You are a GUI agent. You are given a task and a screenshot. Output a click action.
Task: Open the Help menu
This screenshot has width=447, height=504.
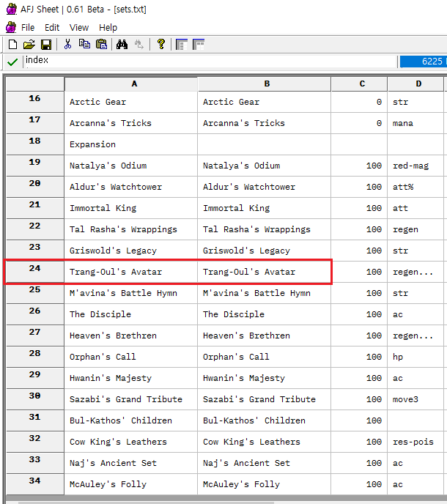[x=108, y=28]
